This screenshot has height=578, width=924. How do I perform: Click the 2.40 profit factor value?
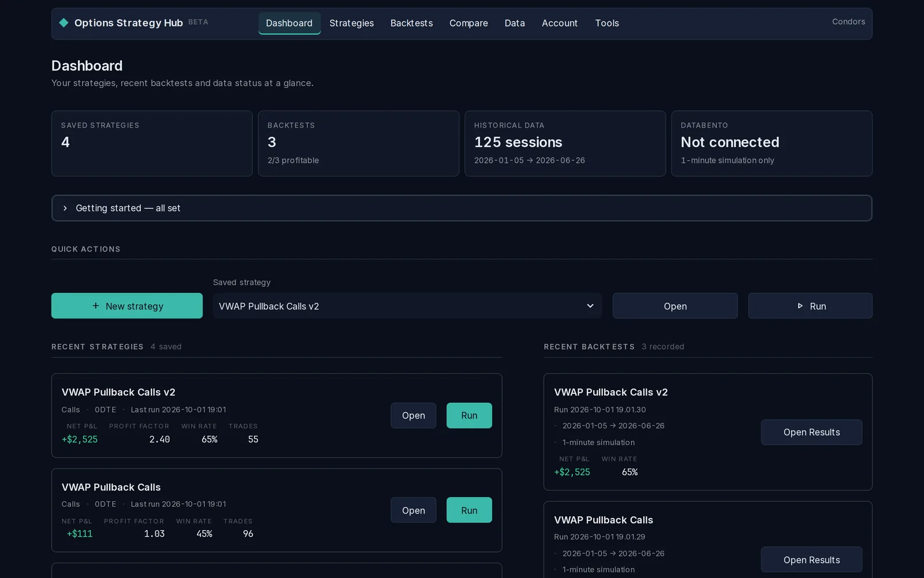159,439
